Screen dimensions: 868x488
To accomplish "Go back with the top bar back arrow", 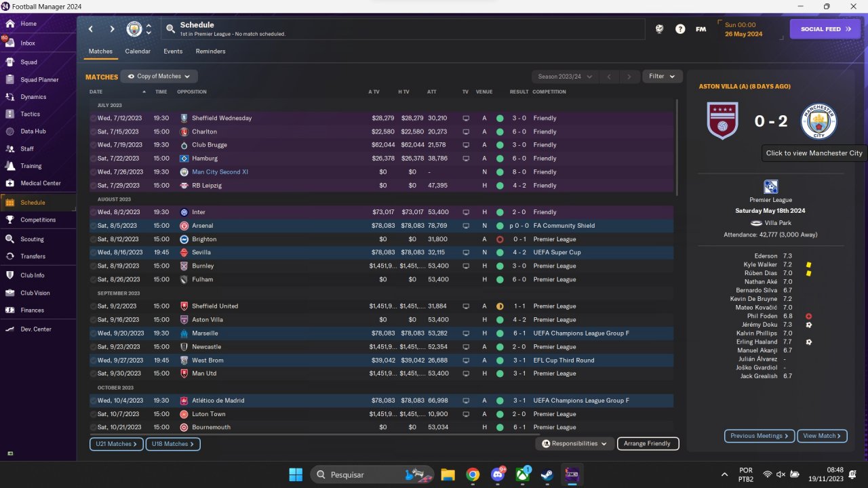I will pos(91,29).
